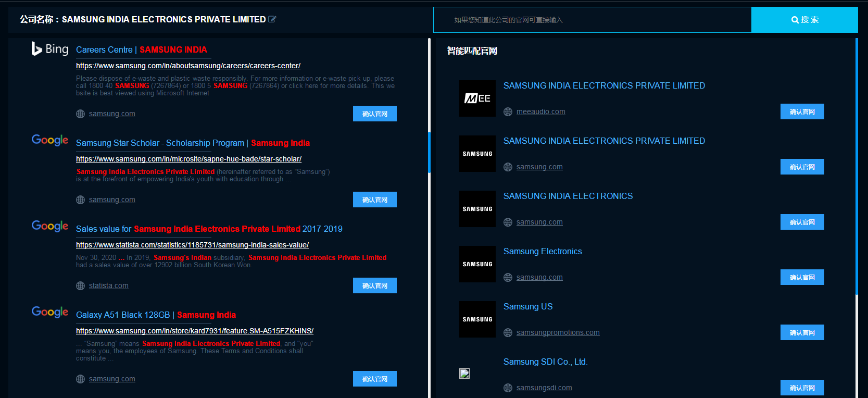Open Samsung Star Scholar - Scholarship Program title
This screenshot has width=868, height=398.
click(x=193, y=143)
